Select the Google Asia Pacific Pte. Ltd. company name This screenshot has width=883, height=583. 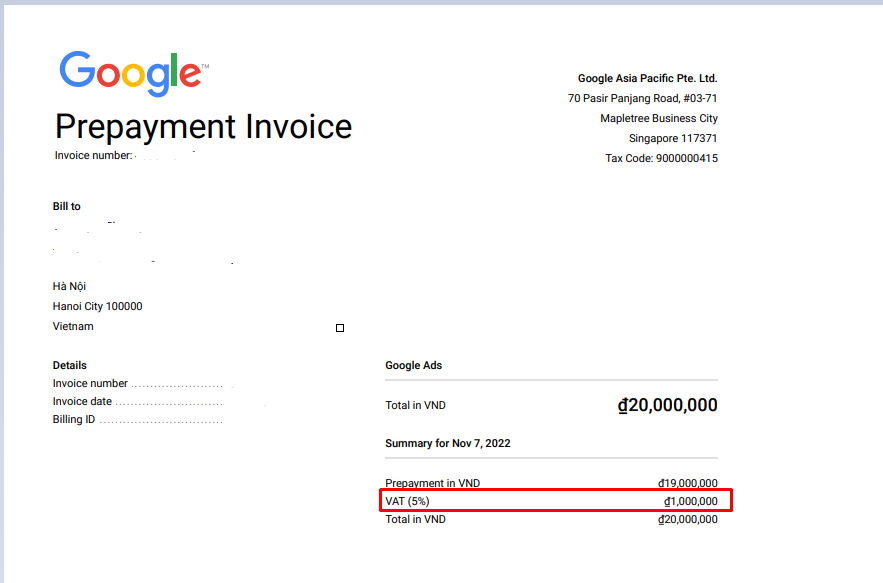(x=647, y=78)
